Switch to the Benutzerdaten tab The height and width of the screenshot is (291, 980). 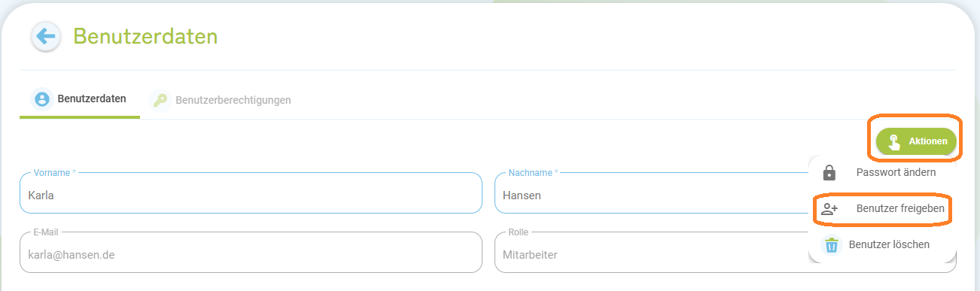click(x=80, y=99)
